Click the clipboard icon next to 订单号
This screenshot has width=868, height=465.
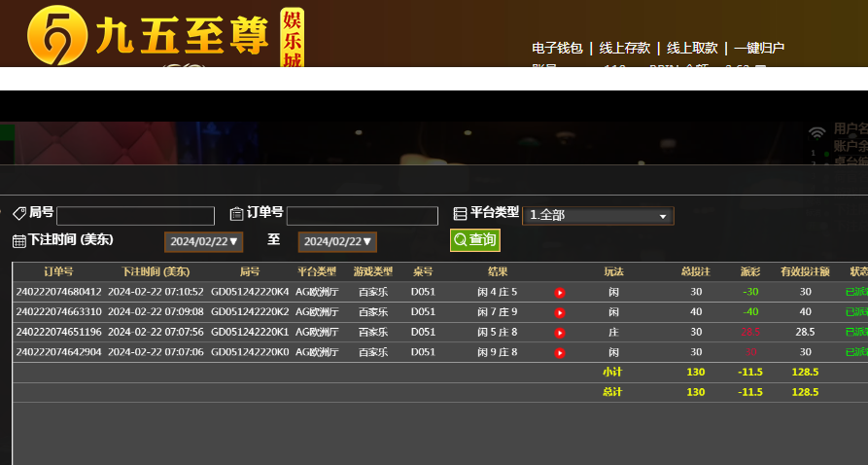coord(236,214)
